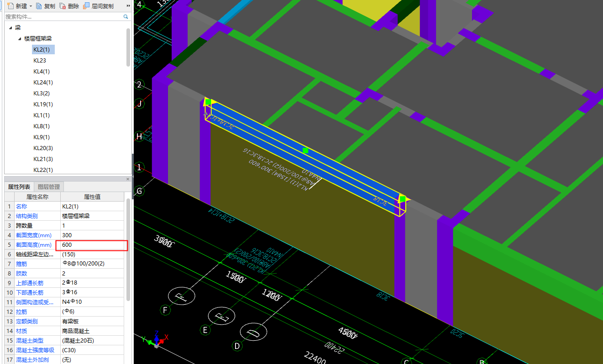Click axis bubble J in the viewport
The image size is (603, 364).
[139, 104]
